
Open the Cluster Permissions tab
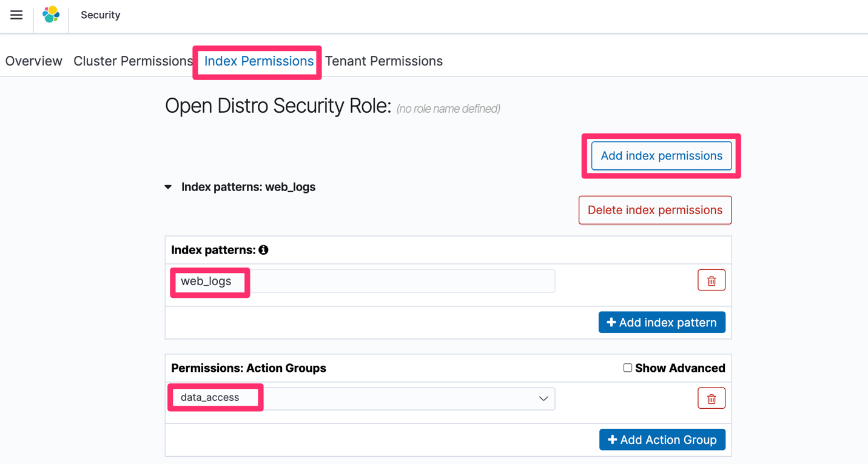pos(133,61)
